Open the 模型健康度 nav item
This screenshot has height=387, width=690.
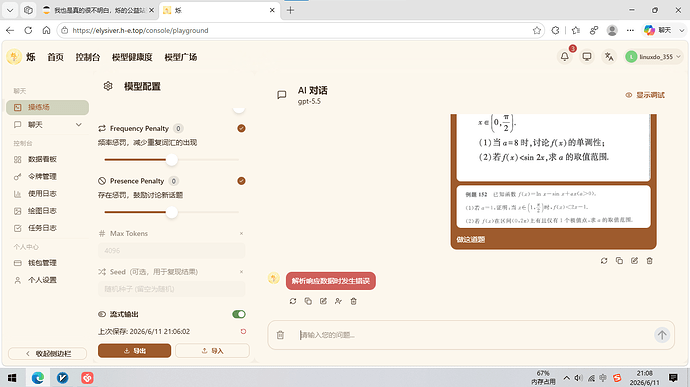click(x=132, y=57)
